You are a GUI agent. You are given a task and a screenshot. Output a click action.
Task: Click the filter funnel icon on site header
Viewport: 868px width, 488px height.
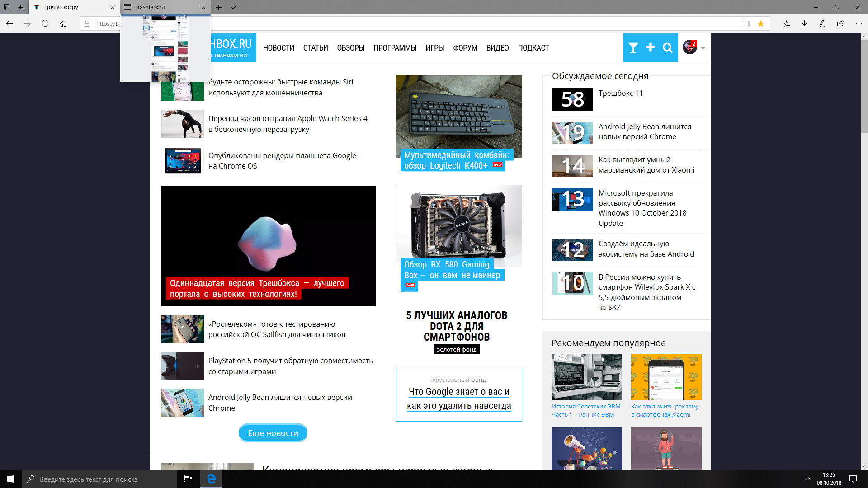(633, 47)
